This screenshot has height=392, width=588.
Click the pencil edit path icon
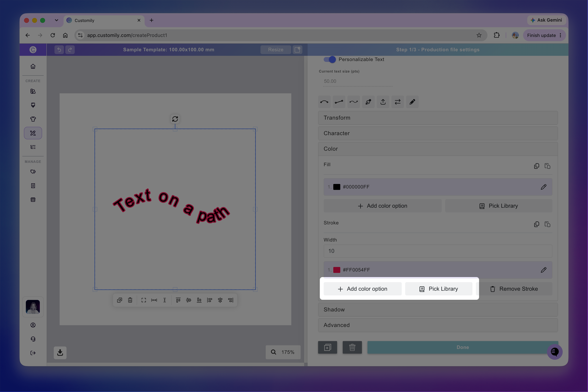coord(412,102)
